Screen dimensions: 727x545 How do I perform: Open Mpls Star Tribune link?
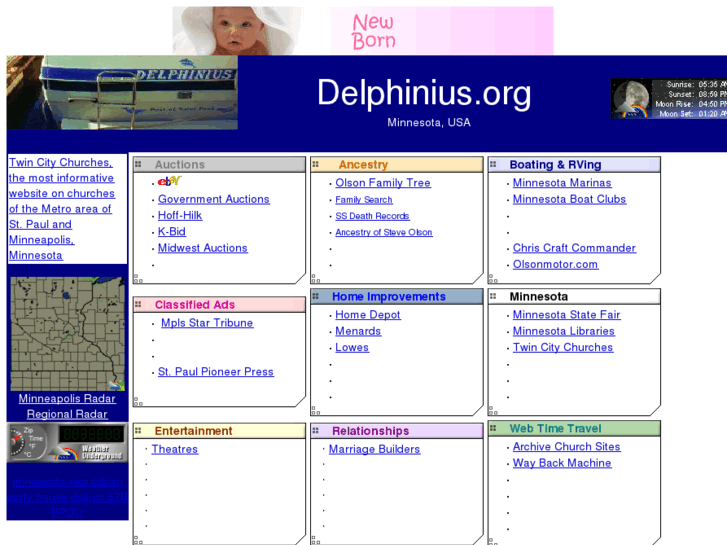click(207, 323)
